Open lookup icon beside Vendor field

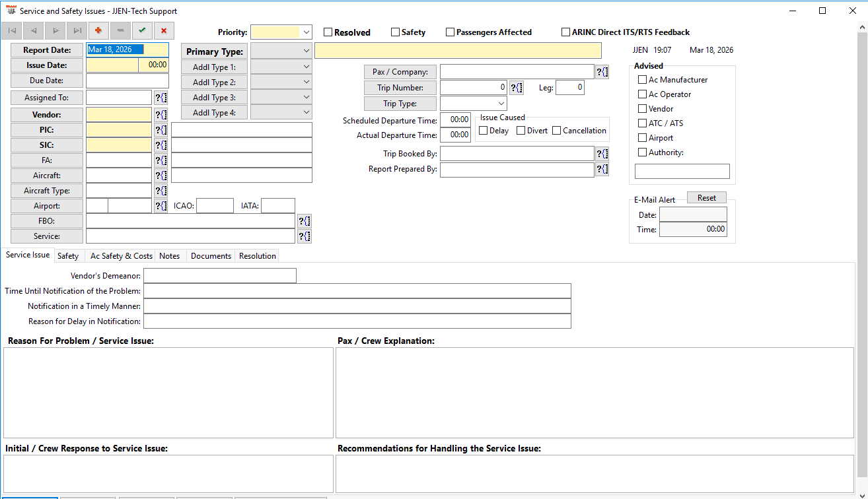tap(161, 115)
